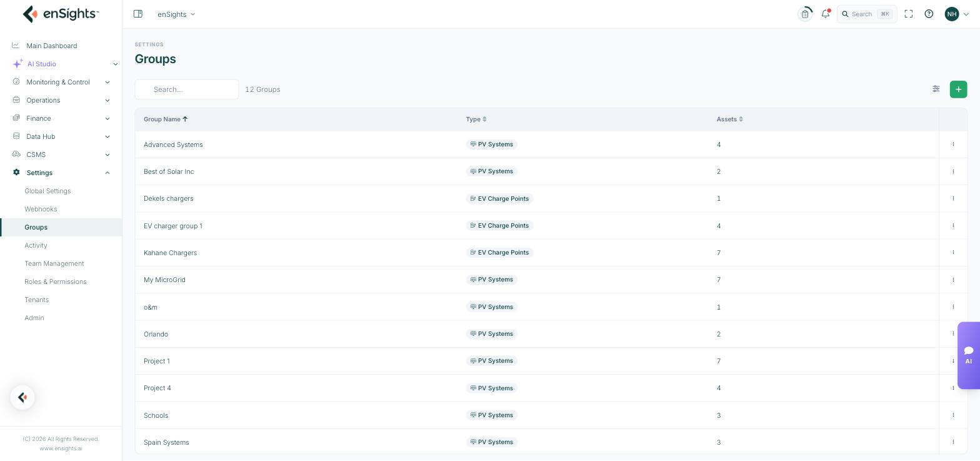
Task: Sort table by Group Name column
Action: (x=166, y=119)
